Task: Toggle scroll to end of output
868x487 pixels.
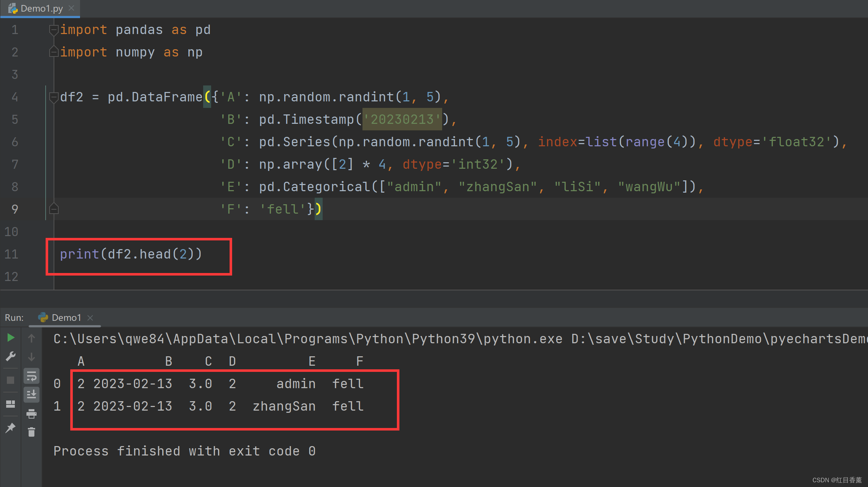Action: 32,394
